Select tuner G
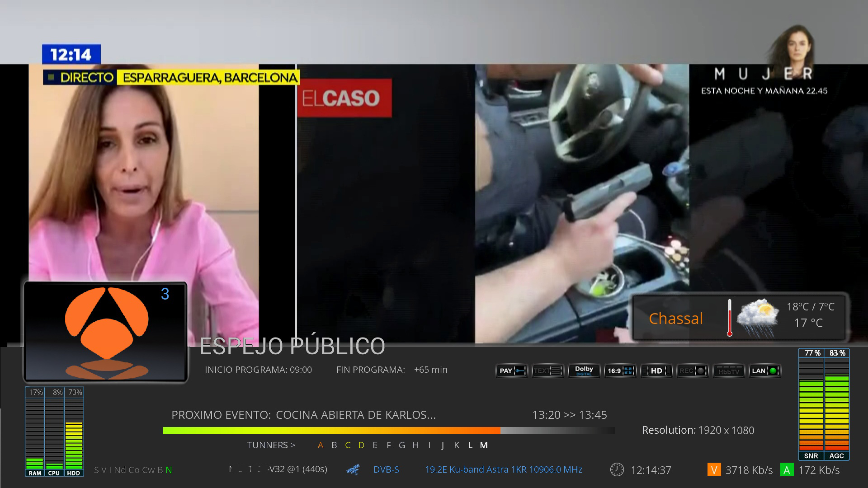This screenshot has height=488, width=868. (x=402, y=445)
